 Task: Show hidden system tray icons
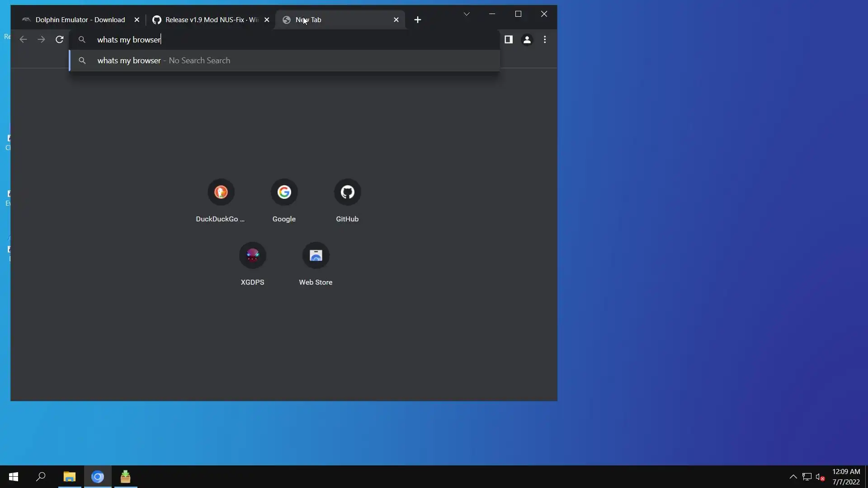pos(793,477)
